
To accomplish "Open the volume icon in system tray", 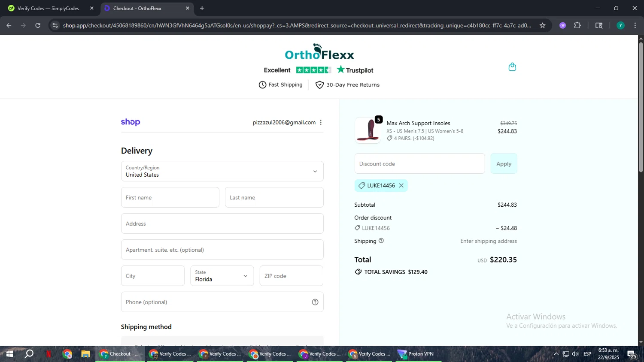I will tap(575, 354).
